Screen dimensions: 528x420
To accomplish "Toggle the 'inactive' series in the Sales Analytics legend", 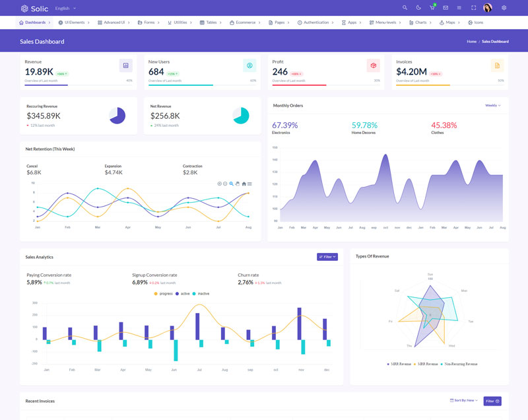I will click(x=201, y=293).
